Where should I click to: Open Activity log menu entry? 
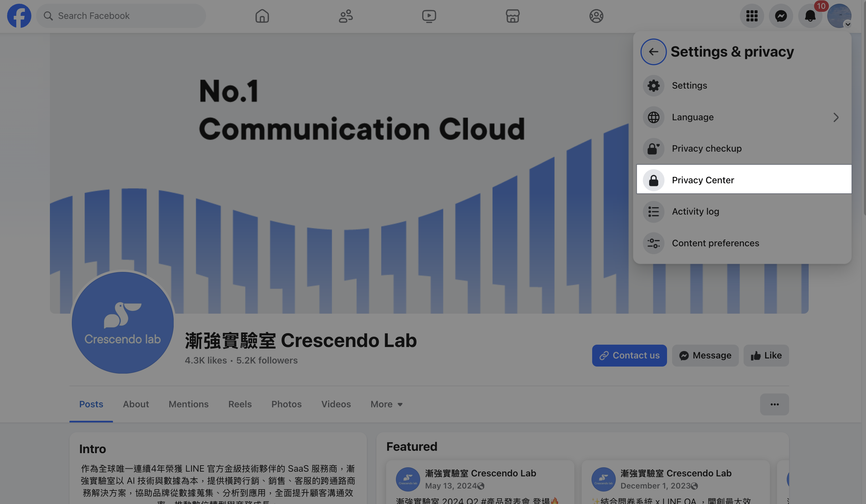pos(742,212)
